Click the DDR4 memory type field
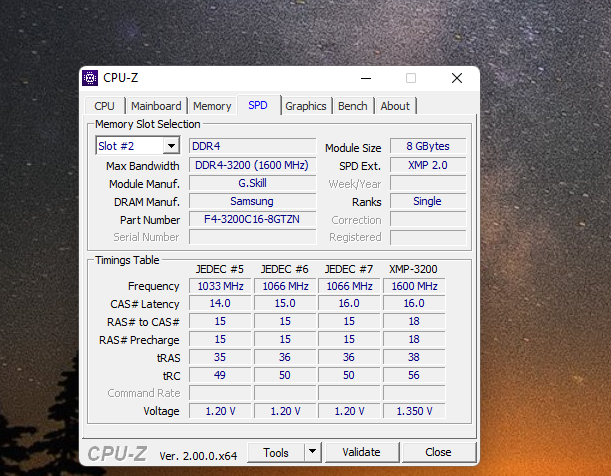The image size is (611, 476). (x=253, y=146)
